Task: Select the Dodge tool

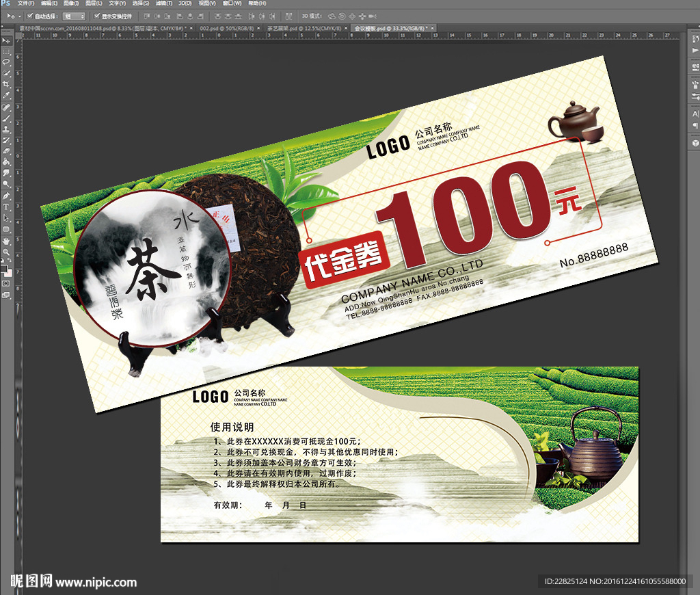Action: coord(6,183)
